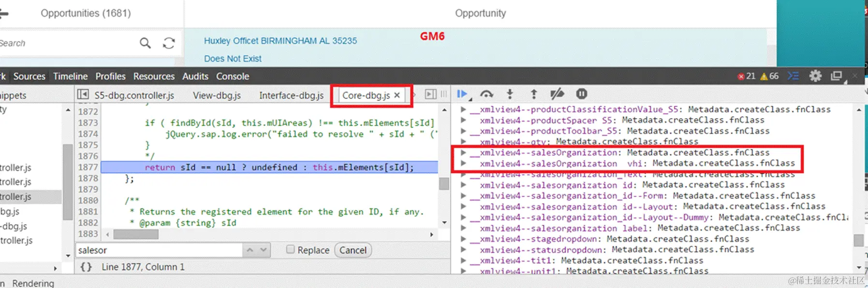868x288 pixels.
Task: Open the Timeline panel tab
Action: 71,76
